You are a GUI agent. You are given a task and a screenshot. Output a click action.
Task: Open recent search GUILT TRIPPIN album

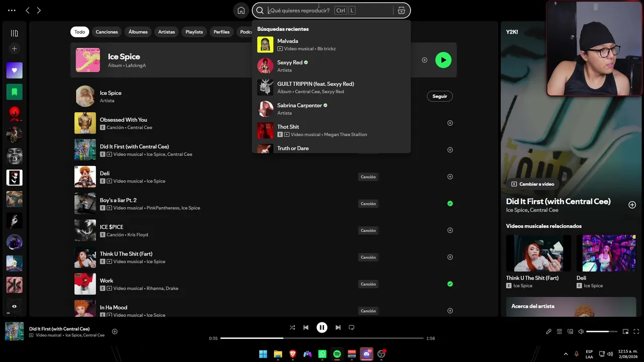click(331, 87)
